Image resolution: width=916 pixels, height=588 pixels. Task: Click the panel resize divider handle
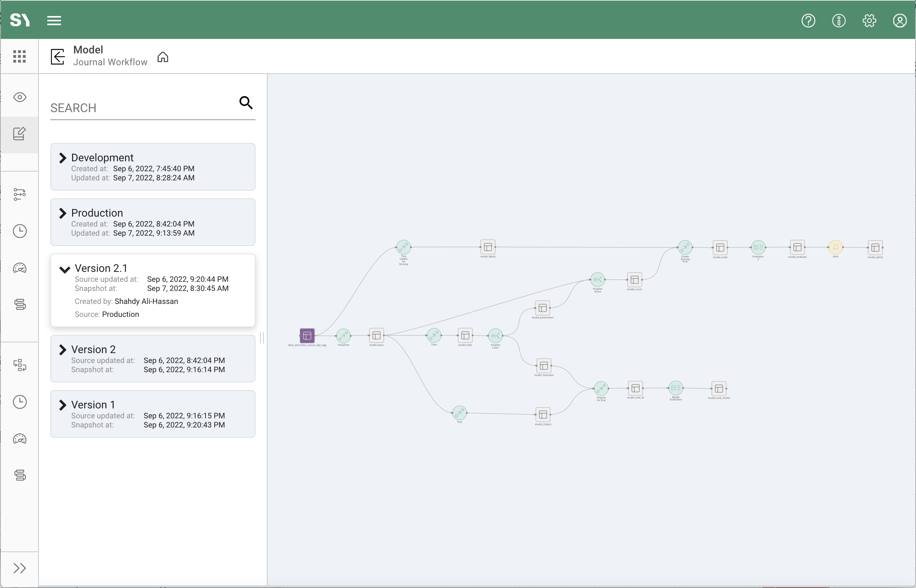pos(262,337)
